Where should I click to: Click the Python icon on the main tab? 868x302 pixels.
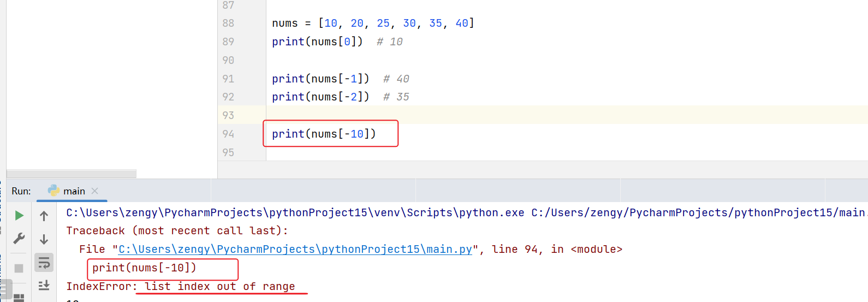tap(53, 190)
